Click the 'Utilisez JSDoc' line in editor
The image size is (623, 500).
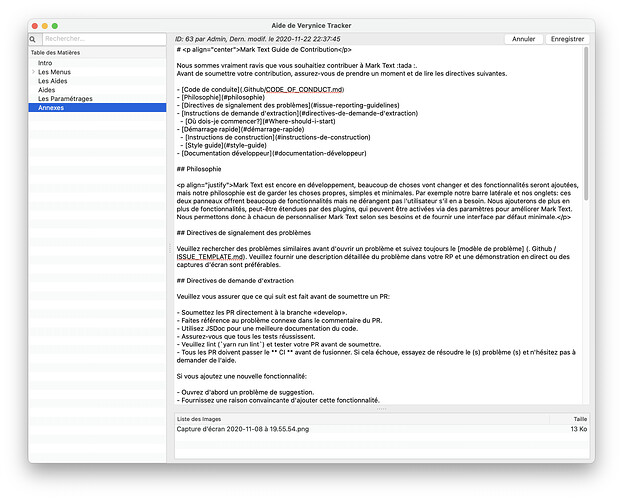pos(267,328)
